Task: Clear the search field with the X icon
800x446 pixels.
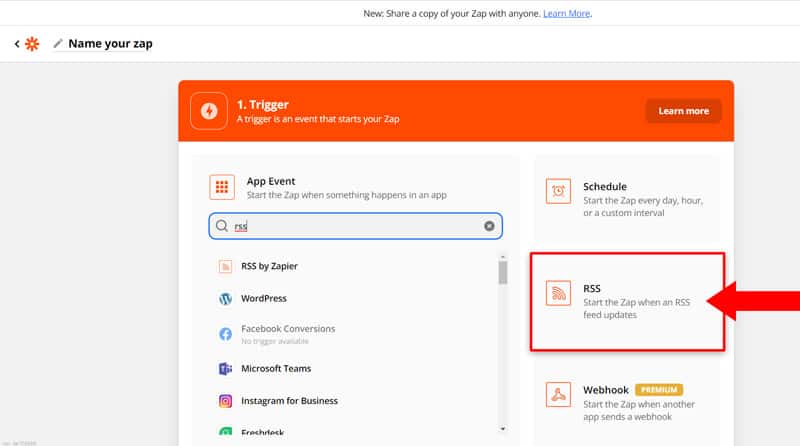Action: point(489,226)
